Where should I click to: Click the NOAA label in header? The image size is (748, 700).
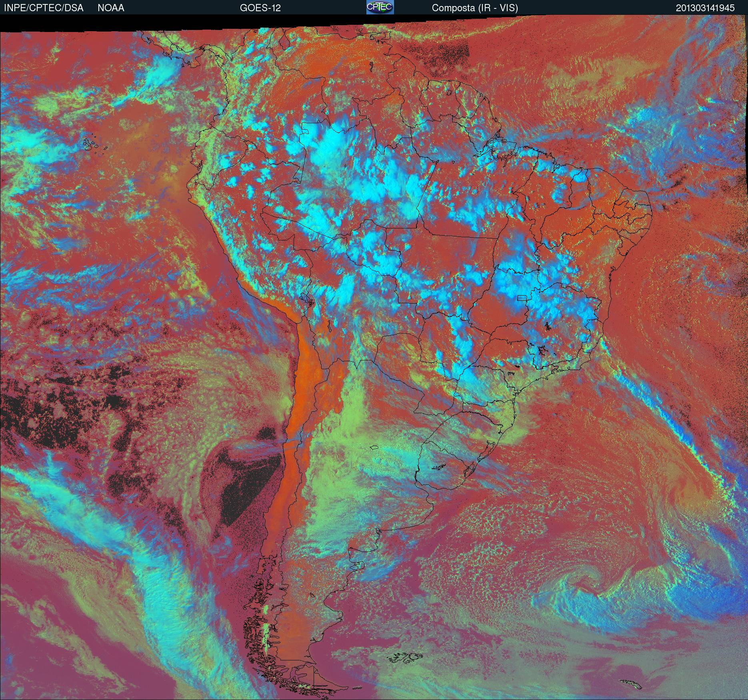coord(111,8)
